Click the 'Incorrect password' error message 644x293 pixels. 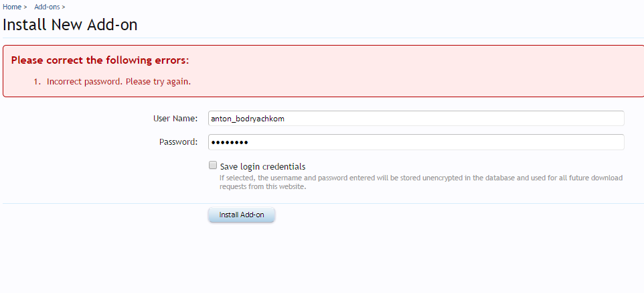tap(118, 81)
